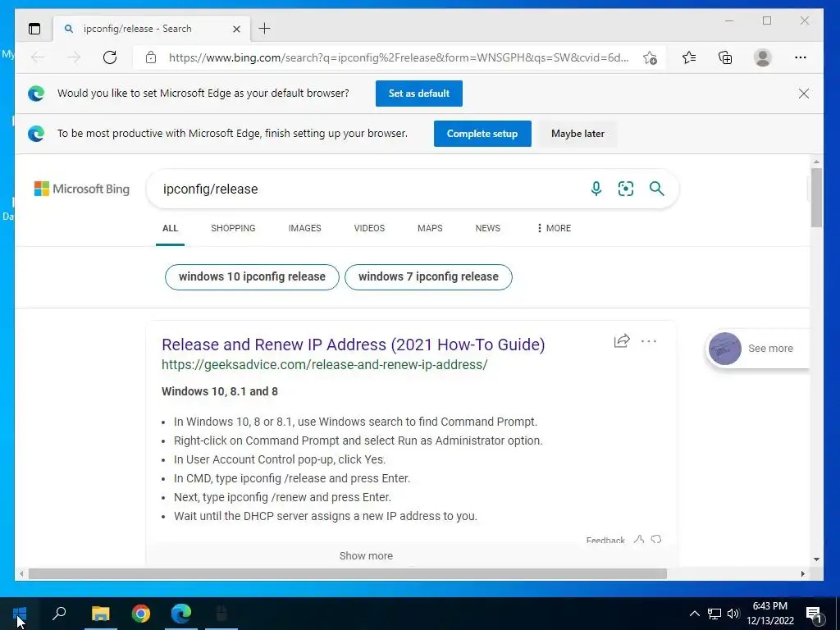Open File Explorer from taskbar
The image size is (840, 630).
pyautogui.click(x=100, y=614)
